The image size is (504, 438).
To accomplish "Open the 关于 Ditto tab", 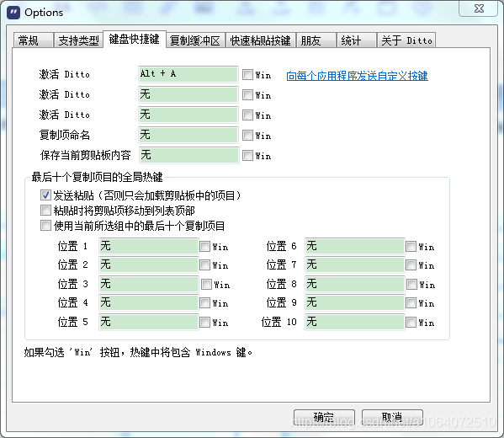I will 406,40.
